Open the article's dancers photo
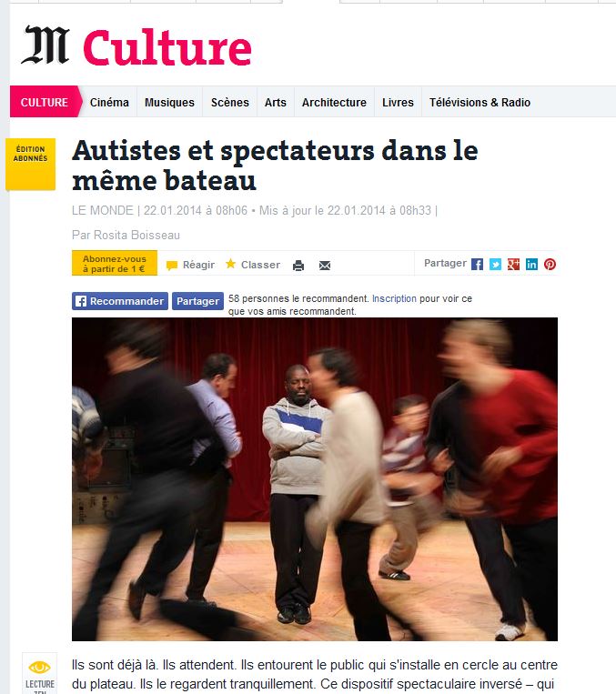This screenshot has width=616, height=694. (315, 479)
